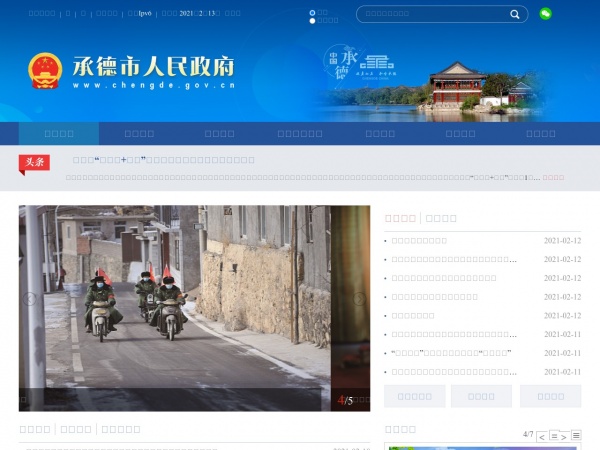Select the unchecked search scope radio button
The height and width of the screenshot is (450, 600).
pyautogui.click(x=312, y=21)
